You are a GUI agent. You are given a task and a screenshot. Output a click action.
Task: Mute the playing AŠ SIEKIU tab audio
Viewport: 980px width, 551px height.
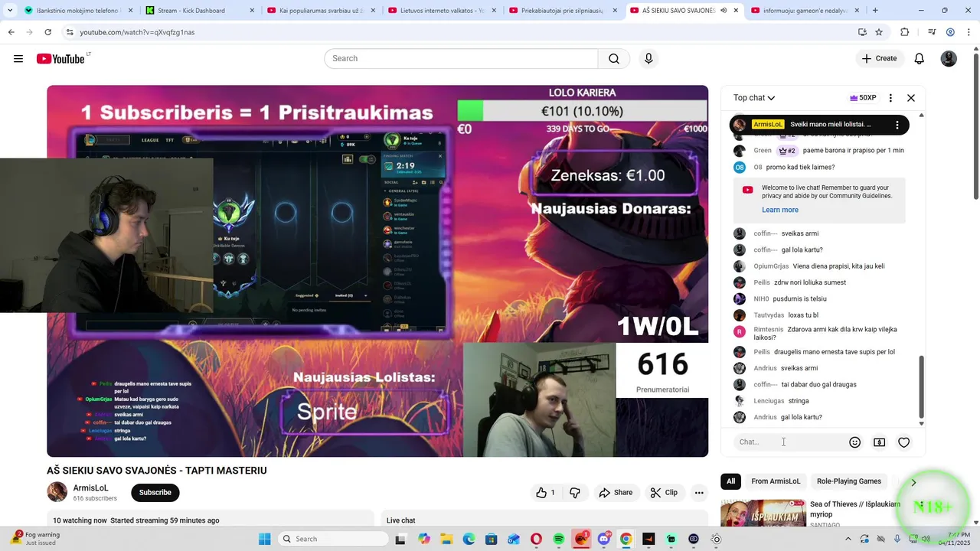coord(724,11)
